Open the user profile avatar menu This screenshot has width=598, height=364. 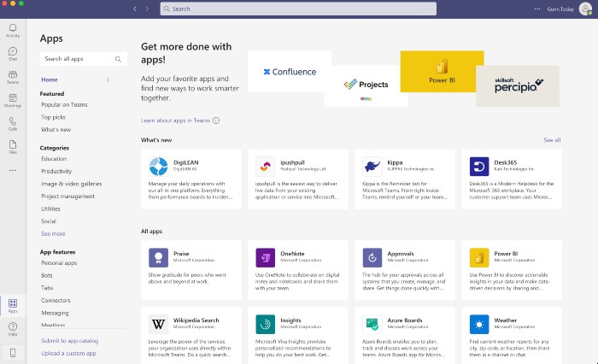pyautogui.click(x=584, y=9)
